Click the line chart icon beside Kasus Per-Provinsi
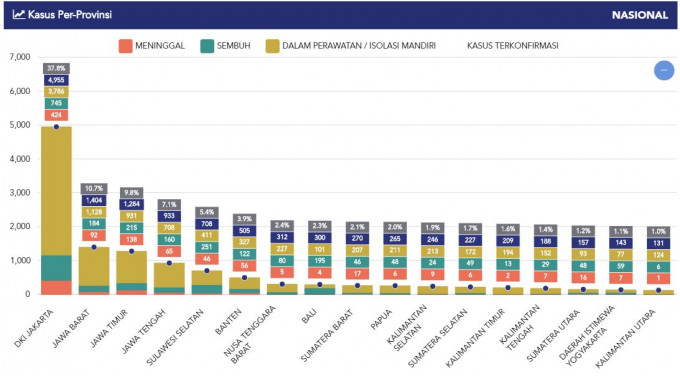 19,15
